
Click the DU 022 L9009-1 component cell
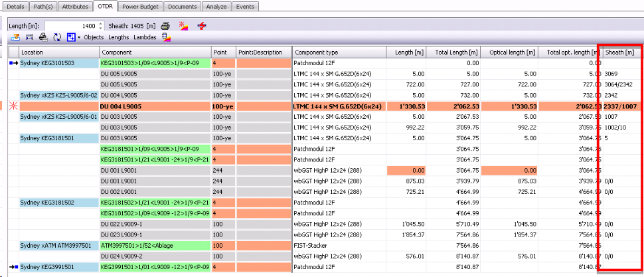155,224
